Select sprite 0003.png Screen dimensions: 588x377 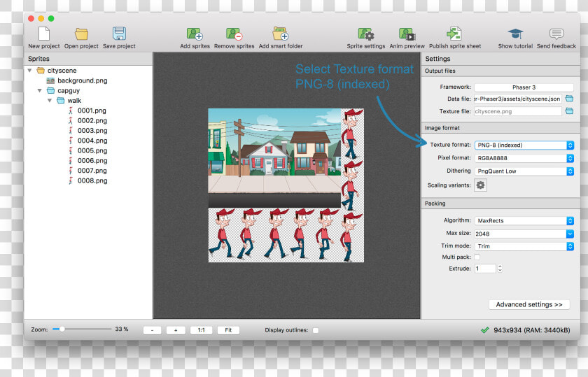(x=92, y=130)
